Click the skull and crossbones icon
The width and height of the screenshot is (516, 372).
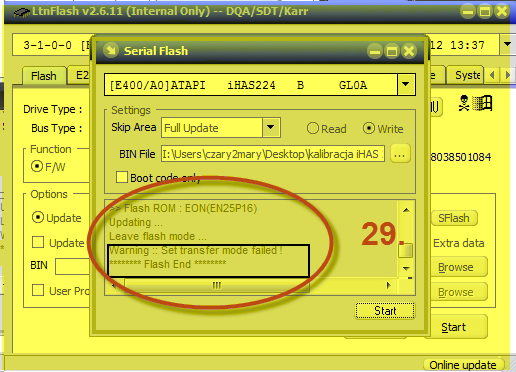(464, 103)
